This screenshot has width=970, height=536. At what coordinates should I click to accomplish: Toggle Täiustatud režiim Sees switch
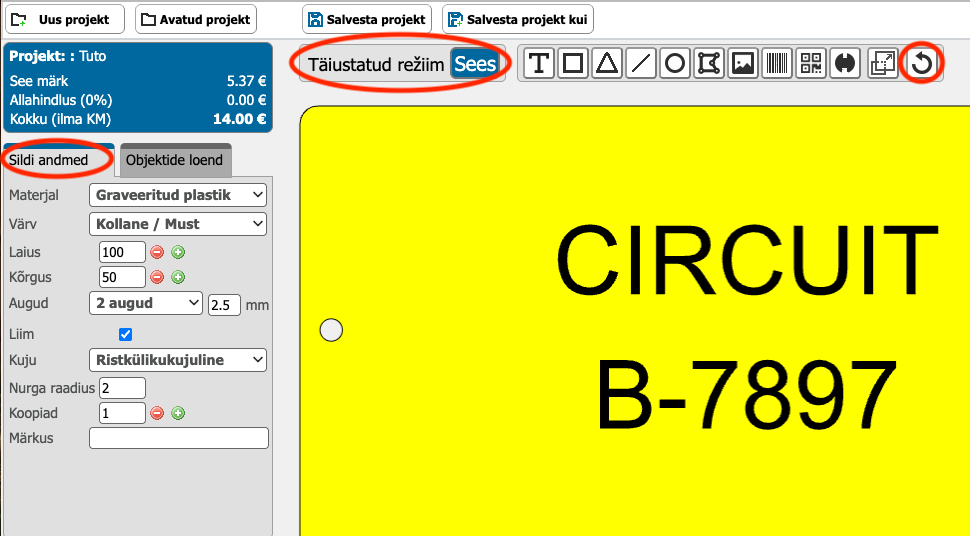pos(474,64)
